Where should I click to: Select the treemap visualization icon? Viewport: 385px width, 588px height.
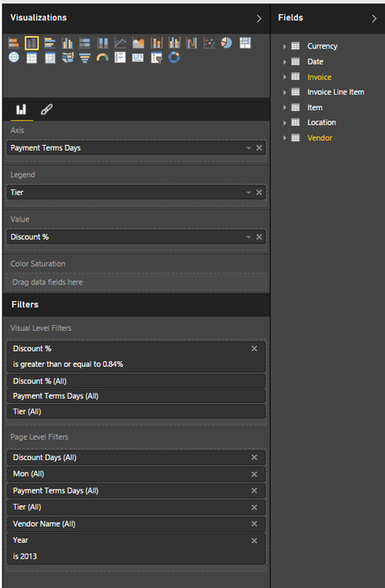(245, 43)
